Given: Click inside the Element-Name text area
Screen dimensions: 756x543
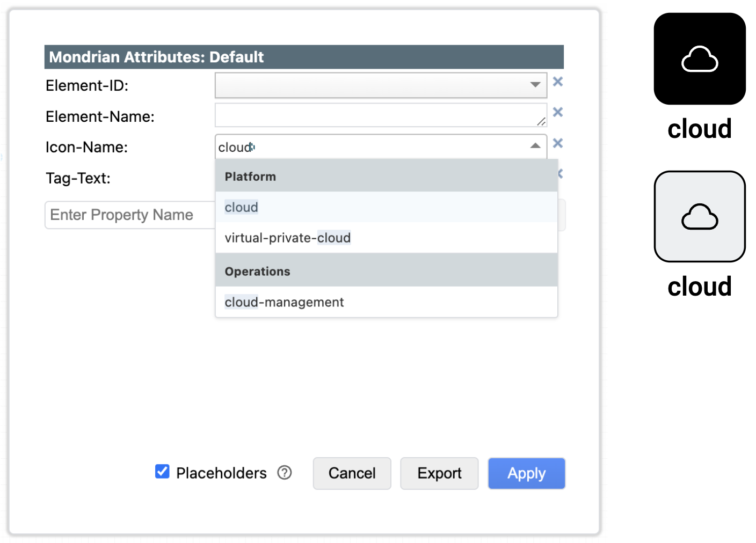Looking at the screenshot, I should pos(376,115).
